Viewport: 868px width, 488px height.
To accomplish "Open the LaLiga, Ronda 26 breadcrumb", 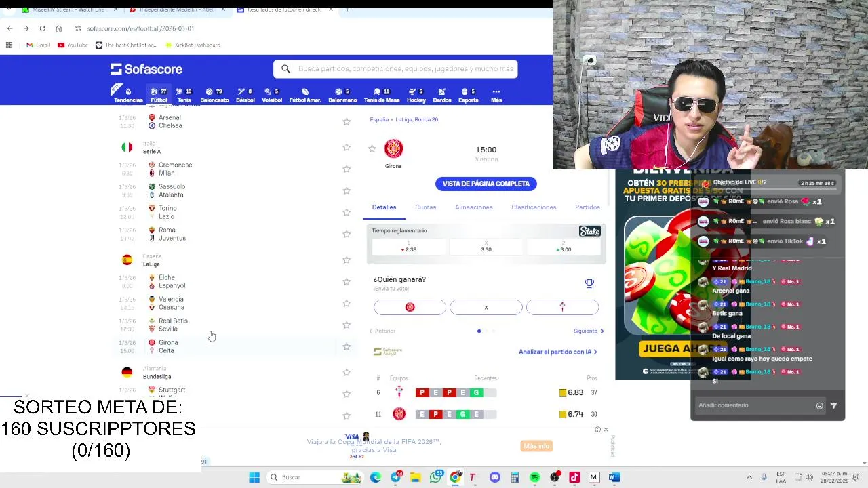I will (x=416, y=119).
